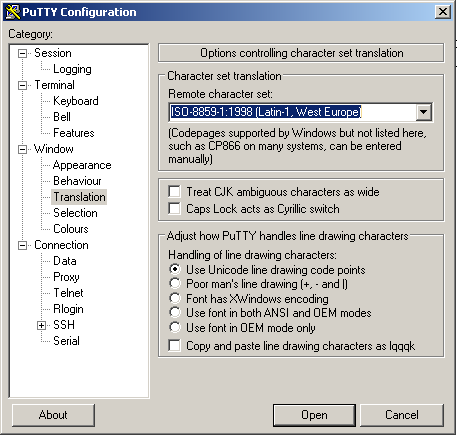The image size is (457, 436).
Task: Collapse the Terminal tree node
Action: point(22,85)
